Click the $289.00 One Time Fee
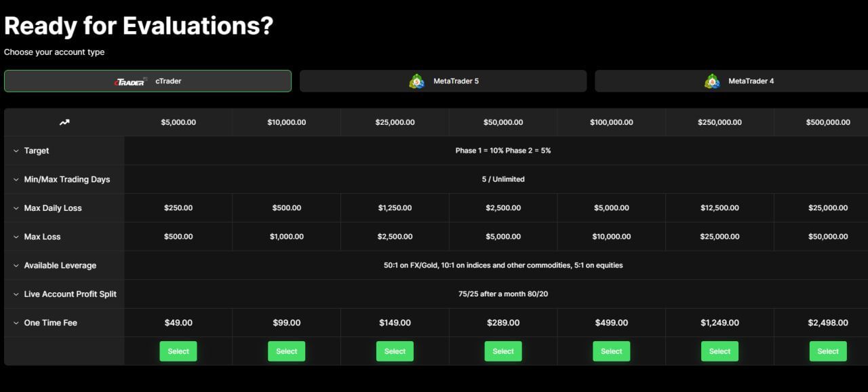This screenshot has height=392, width=868. 503,323
